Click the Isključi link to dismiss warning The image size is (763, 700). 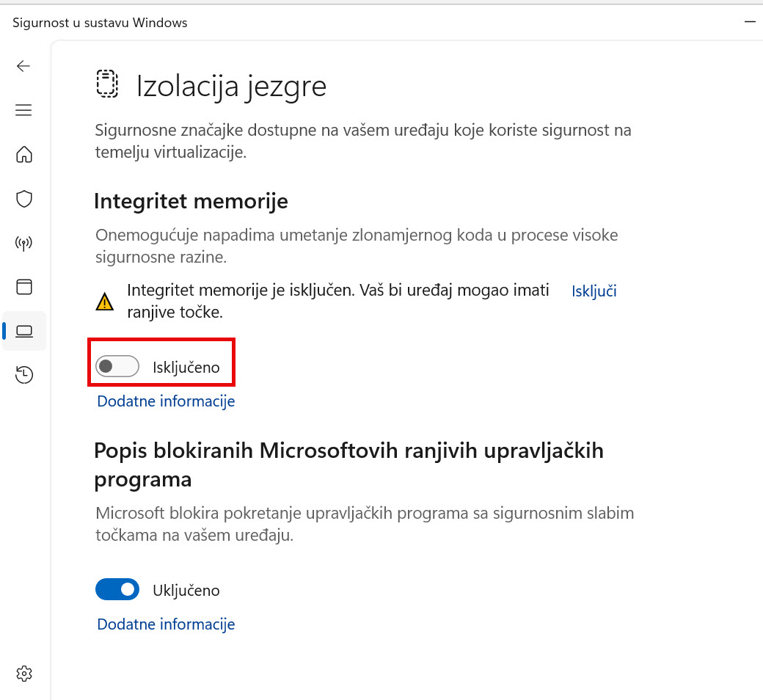(594, 291)
